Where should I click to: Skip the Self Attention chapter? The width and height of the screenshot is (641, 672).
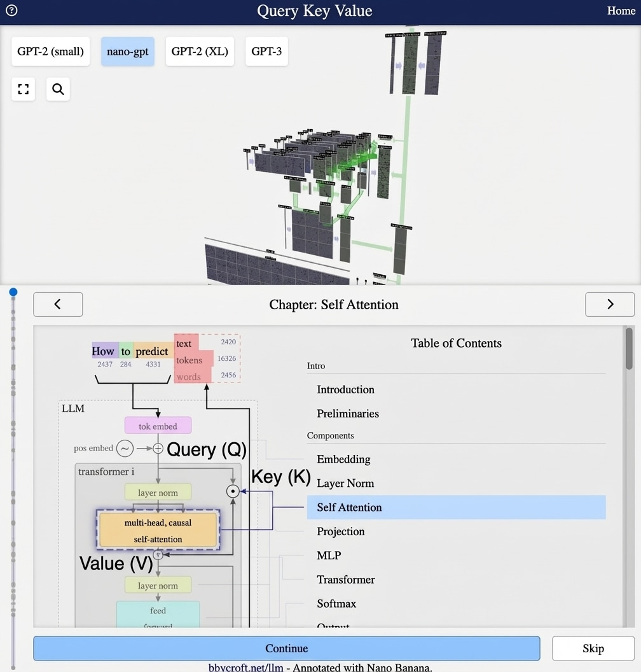[593, 648]
